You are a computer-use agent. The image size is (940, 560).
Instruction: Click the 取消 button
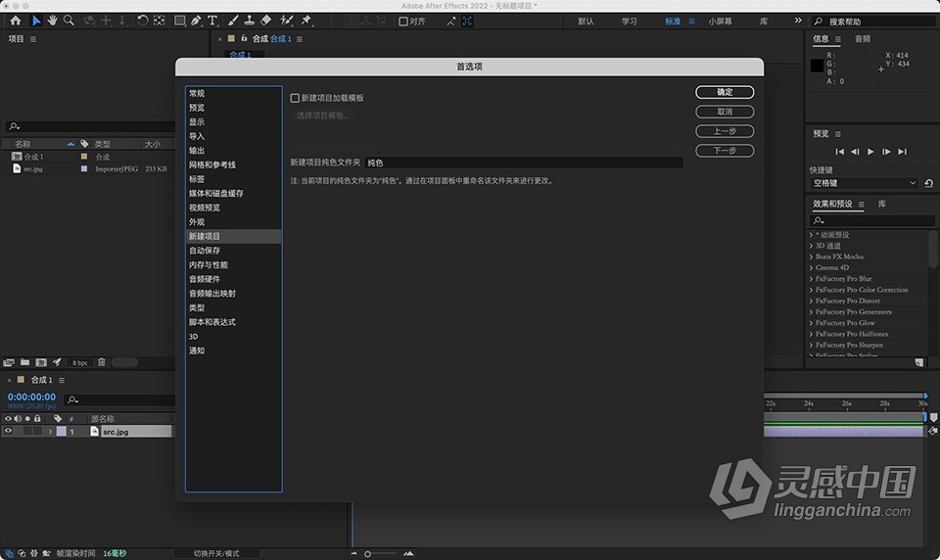tap(725, 112)
